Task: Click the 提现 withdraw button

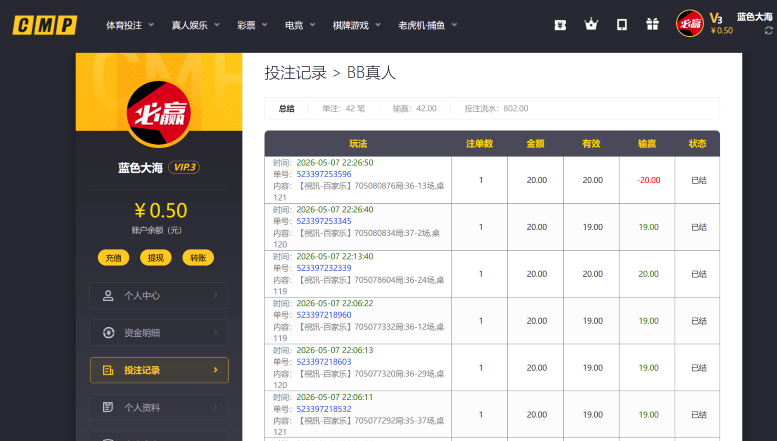Action: [156, 258]
